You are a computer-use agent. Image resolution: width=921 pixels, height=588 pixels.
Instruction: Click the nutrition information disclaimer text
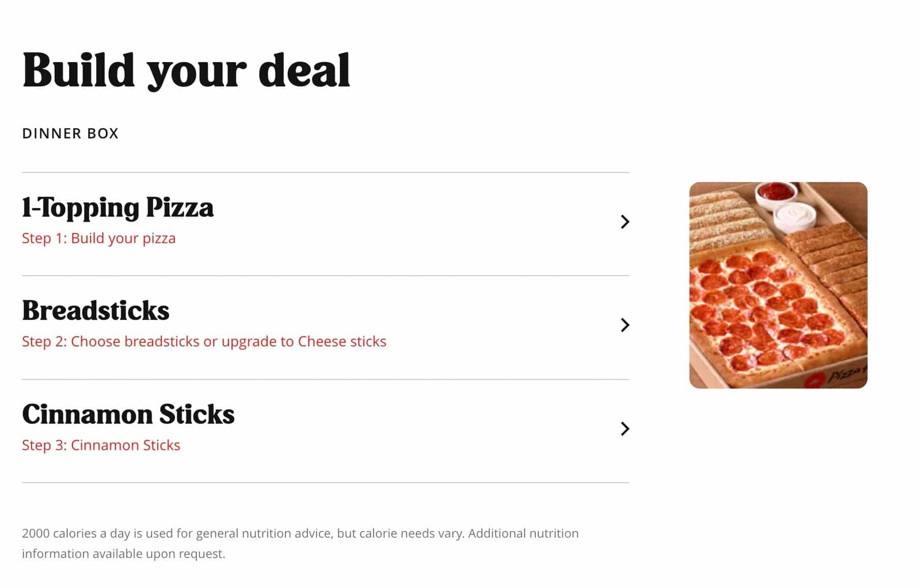pyautogui.click(x=300, y=543)
